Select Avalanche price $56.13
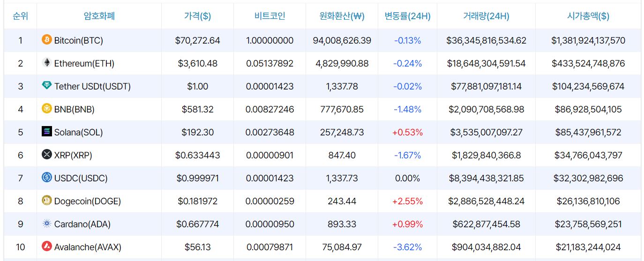This screenshot has width=644, height=261. pos(198,247)
